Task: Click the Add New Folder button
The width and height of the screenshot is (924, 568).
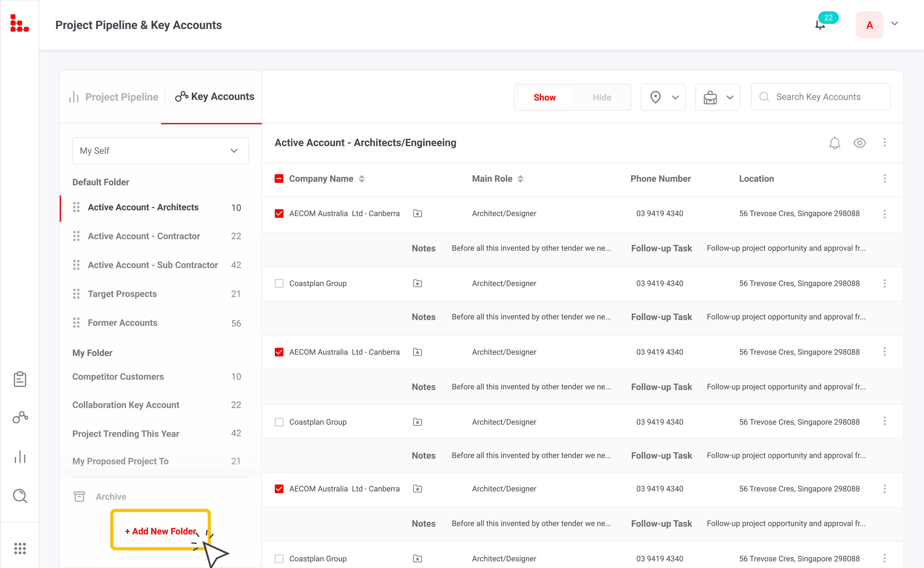Action: click(160, 531)
